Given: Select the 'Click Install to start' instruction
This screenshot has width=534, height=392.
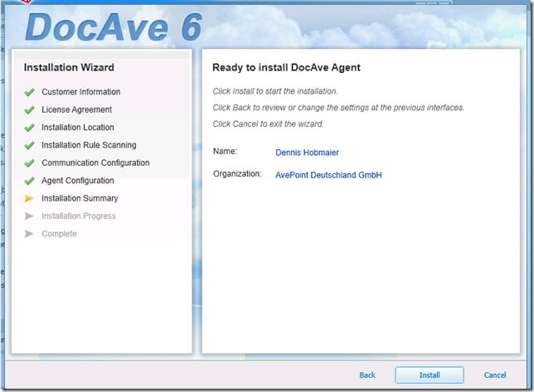Looking at the screenshot, I should (275, 91).
